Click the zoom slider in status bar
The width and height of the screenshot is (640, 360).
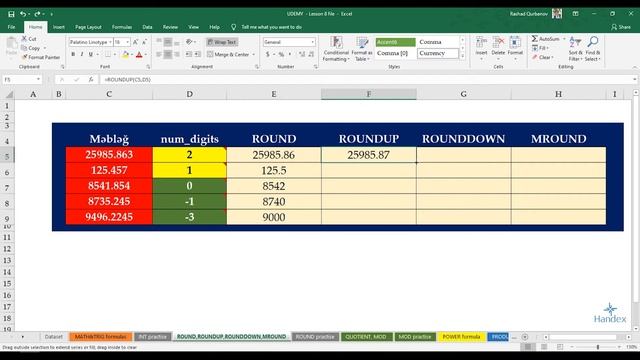pos(598,347)
